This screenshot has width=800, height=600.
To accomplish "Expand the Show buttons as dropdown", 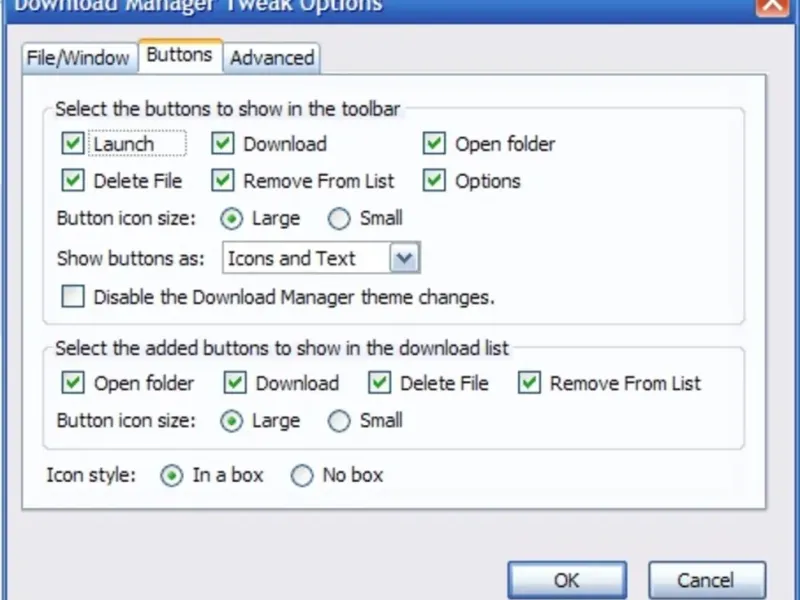I will coord(404,259).
